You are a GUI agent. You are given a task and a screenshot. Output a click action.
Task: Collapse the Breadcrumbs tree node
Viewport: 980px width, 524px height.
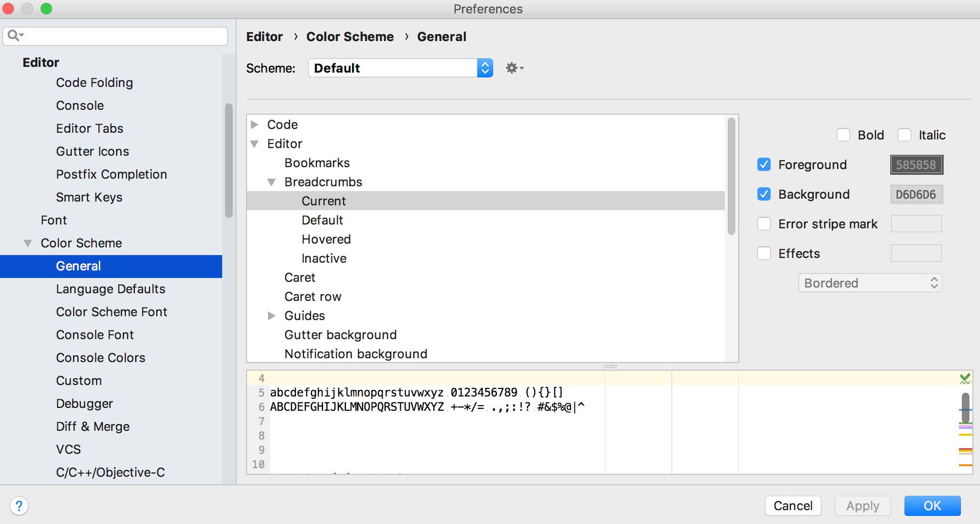(271, 182)
